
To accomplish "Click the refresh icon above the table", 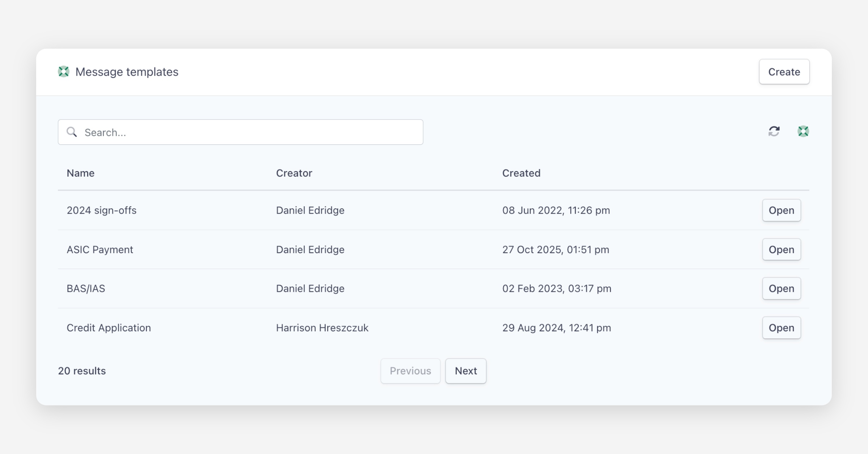I will tap(774, 131).
